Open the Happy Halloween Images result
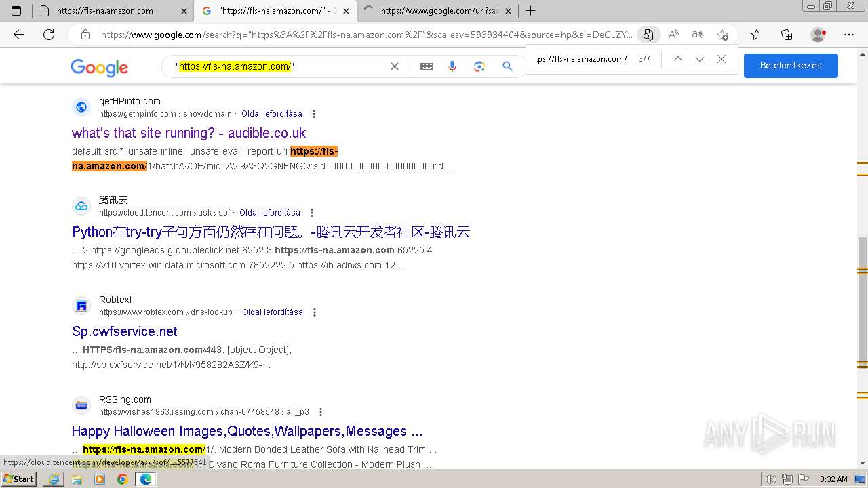868x488 pixels. (x=247, y=431)
